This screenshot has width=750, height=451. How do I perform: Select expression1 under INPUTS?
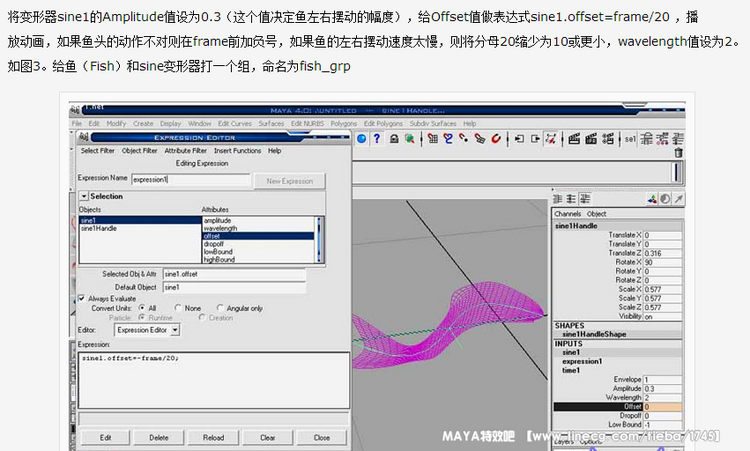tap(582, 361)
